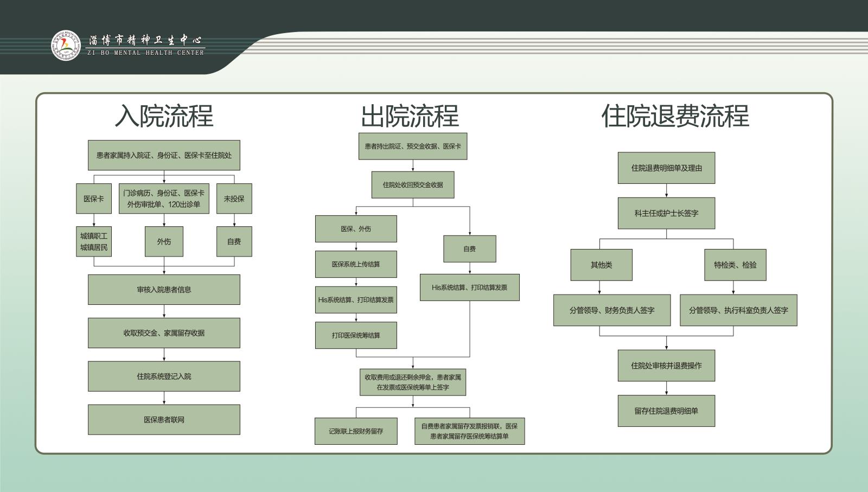868x492 pixels.
Task: Select the 审核入院患者信息 step
Action: point(164,290)
